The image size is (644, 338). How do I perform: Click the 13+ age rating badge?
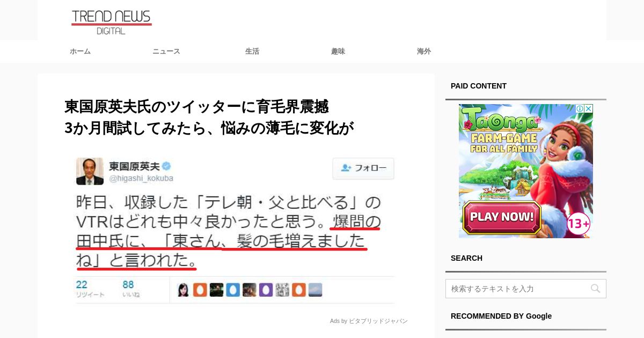pyautogui.click(x=579, y=223)
